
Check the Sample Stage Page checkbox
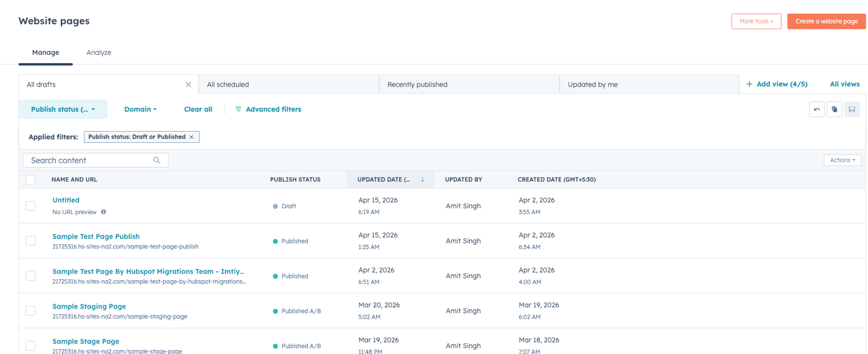(31, 346)
